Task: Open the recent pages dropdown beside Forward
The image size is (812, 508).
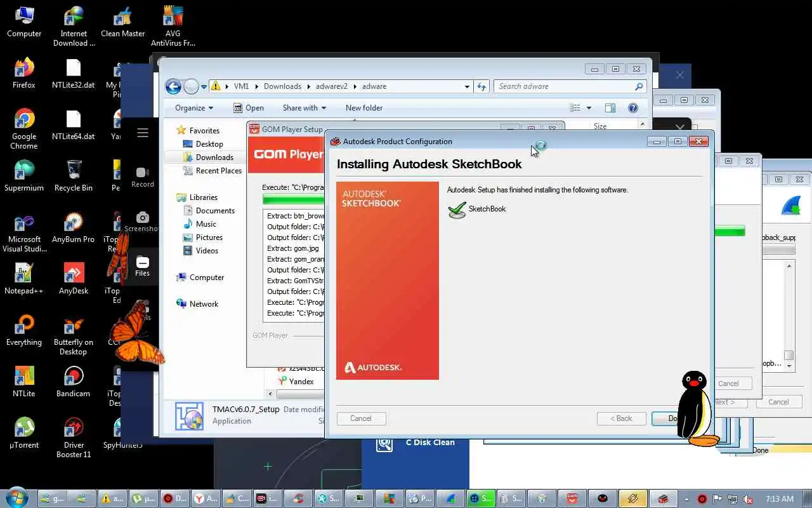Action: 204,87
